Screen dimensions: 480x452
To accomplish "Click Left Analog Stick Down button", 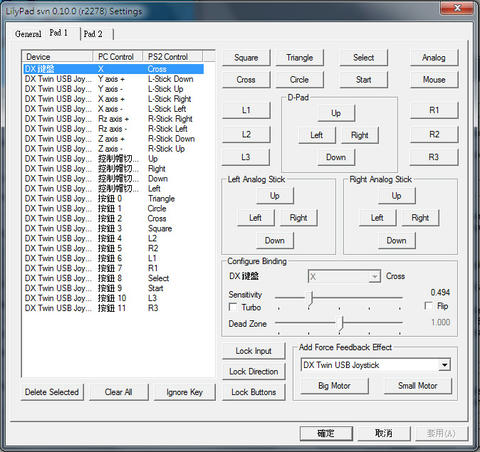I will [275, 240].
